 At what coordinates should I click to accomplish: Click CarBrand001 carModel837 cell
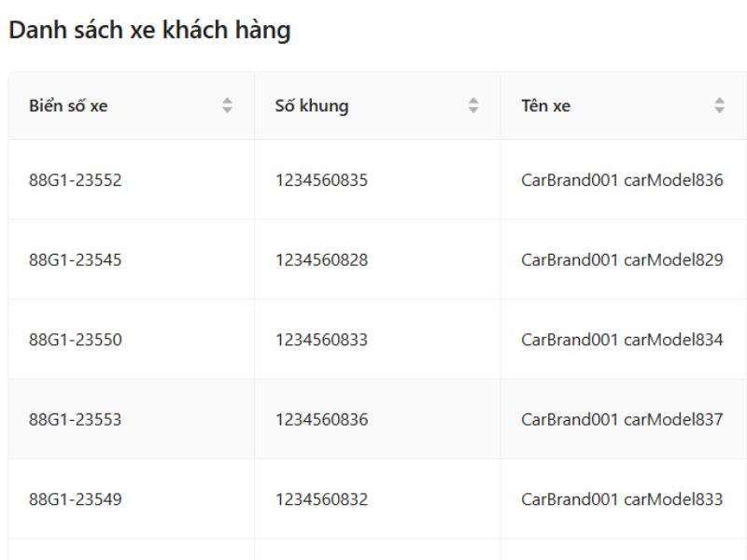[x=622, y=419]
